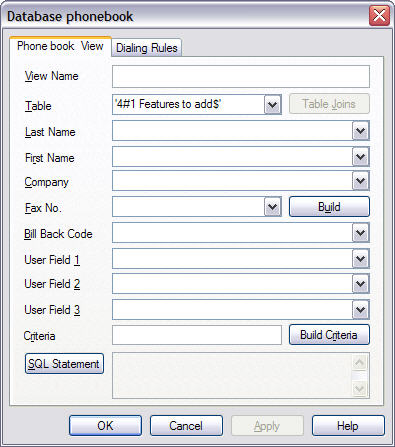Expand the User Field 3 dropdown
The image size is (395, 447).
tap(361, 310)
